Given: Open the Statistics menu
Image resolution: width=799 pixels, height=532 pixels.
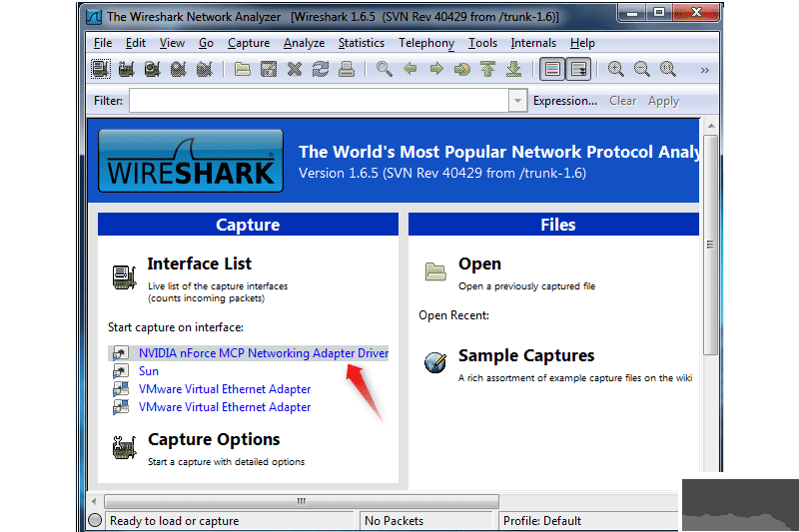Looking at the screenshot, I should (362, 43).
